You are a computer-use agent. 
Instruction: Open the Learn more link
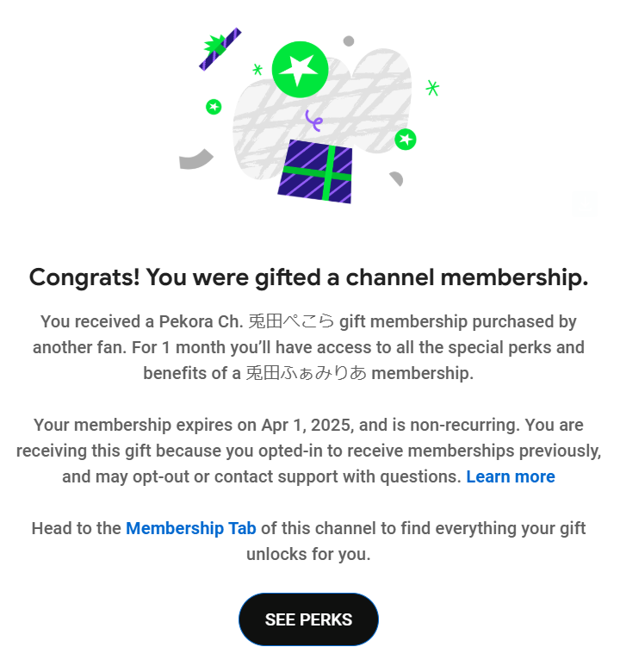pos(511,476)
